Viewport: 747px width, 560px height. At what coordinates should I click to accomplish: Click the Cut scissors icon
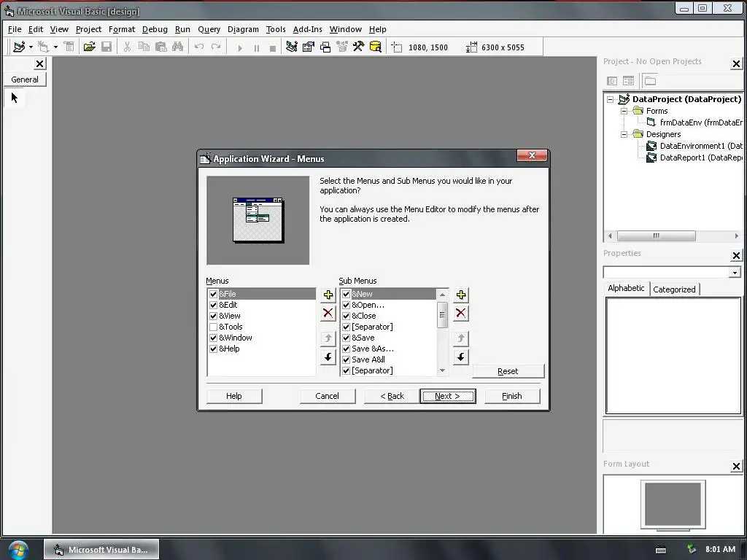[x=127, y=47]
